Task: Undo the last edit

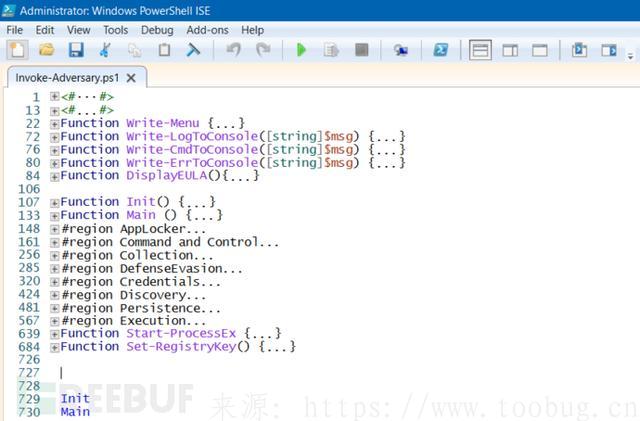Action: point(233,50)
